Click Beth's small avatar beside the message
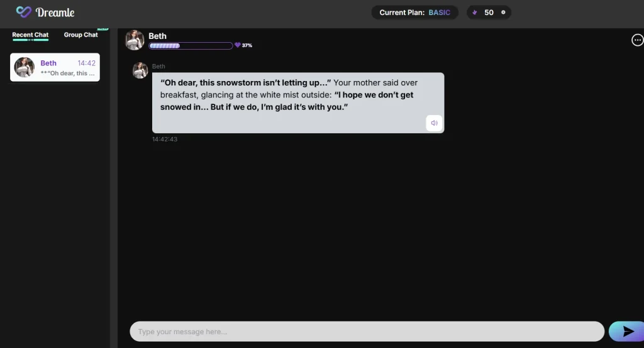This screenshot has width=644, height=348. pos(140,70)
